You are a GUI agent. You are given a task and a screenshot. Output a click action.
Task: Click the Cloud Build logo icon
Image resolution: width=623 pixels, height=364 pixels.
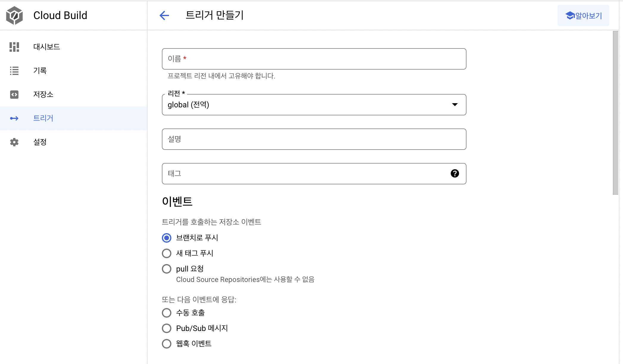(14, 15)
